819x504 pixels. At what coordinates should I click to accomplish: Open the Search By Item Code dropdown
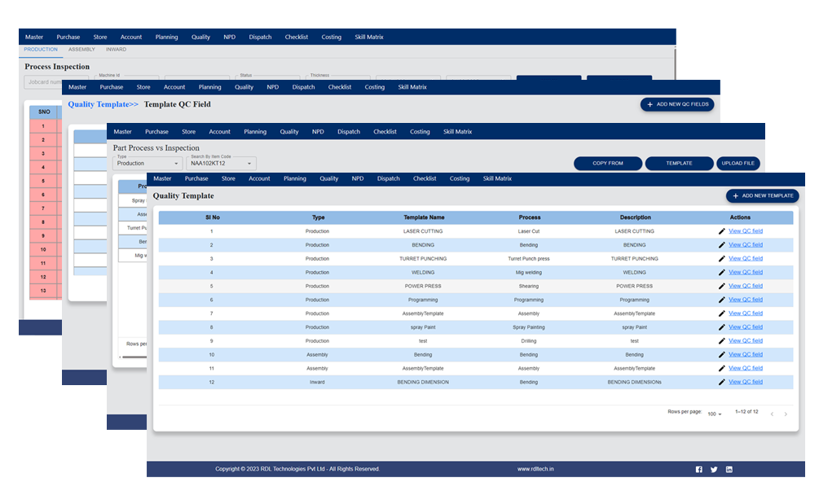[220, 163]
